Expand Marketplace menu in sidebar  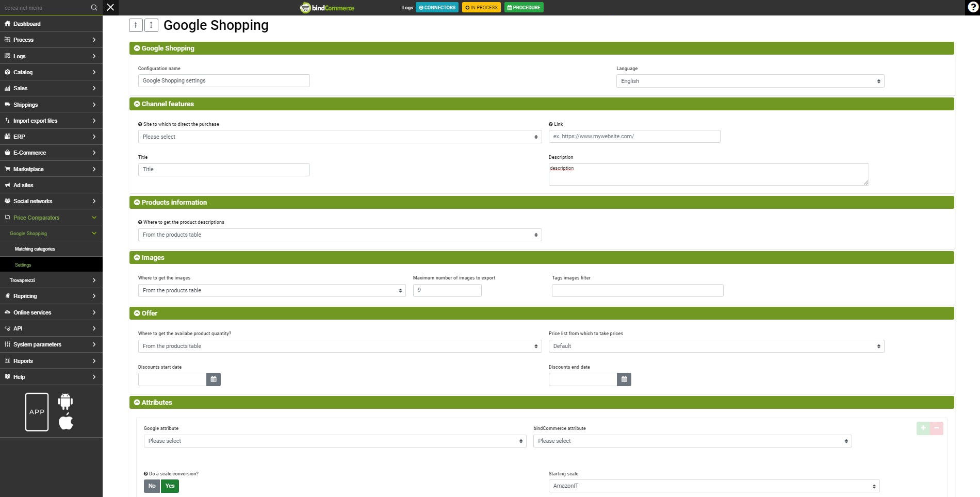pyautogui.click(x=51, y=169)
